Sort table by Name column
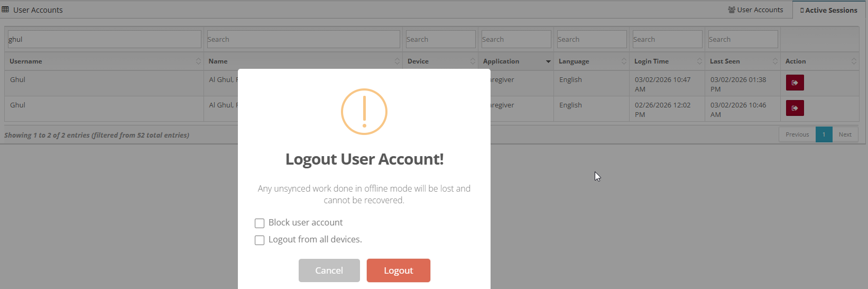 [x=303, y=61]
